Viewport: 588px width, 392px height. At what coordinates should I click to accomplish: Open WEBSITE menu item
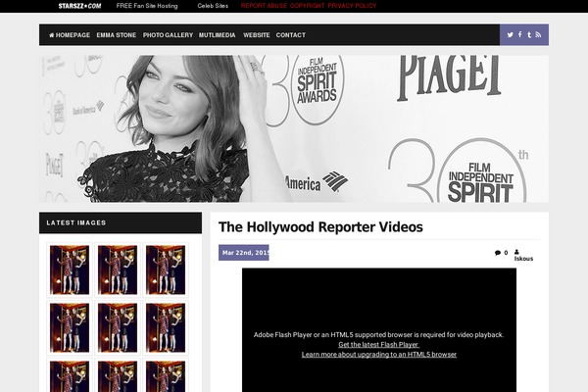coord(257,35)
